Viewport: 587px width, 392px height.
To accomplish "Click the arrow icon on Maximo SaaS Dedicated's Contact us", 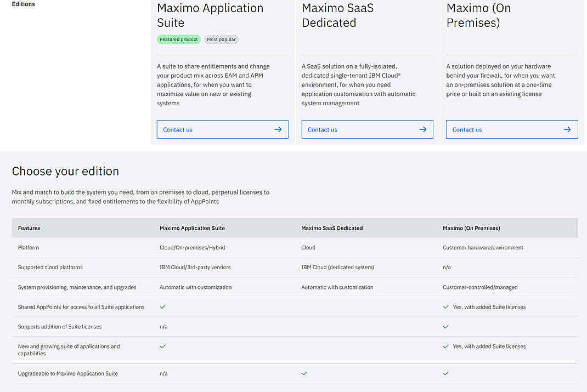I will coord(422,129).
